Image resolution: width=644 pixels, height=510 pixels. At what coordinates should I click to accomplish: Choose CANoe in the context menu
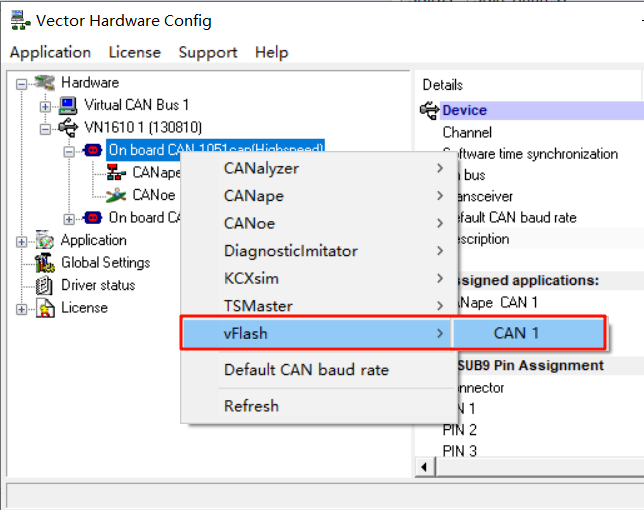tap(320, 223)
